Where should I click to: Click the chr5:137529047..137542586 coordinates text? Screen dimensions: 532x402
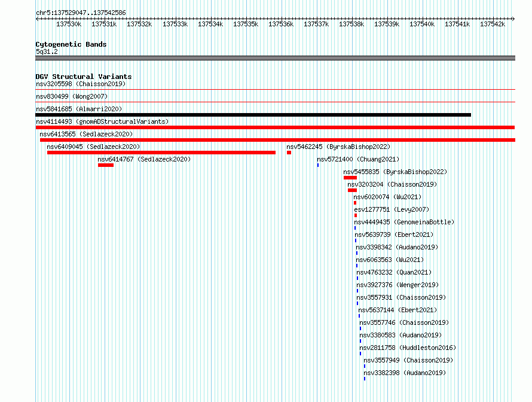click(81, 13)
